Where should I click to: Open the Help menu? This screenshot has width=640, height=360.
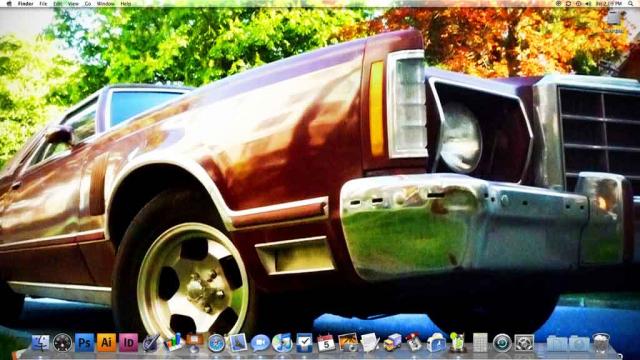[x=126, y=4]
